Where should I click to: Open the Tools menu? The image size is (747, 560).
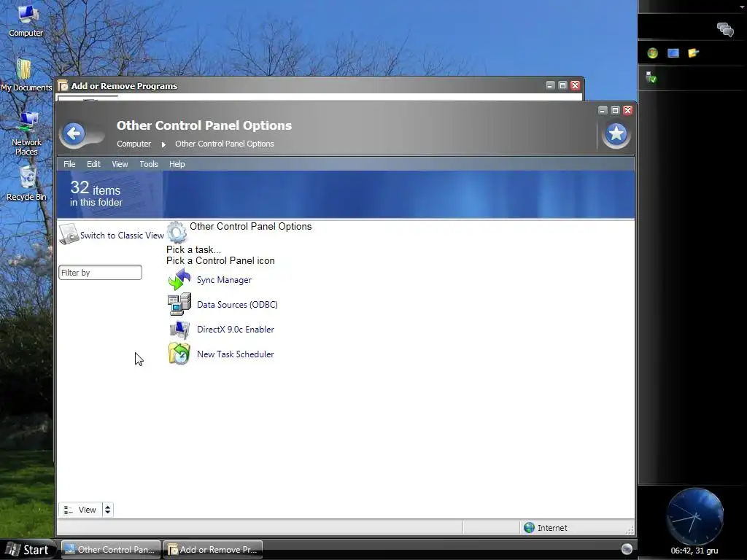[x=149, y=164]
